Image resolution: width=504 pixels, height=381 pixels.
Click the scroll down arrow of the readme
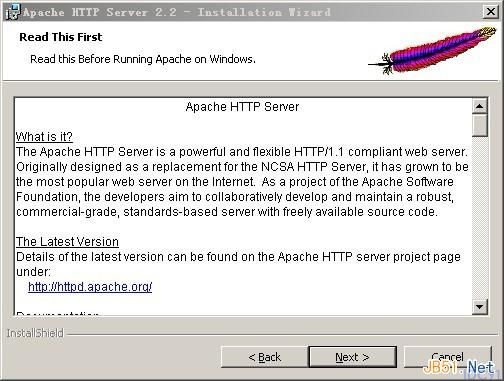click(480, 306)
